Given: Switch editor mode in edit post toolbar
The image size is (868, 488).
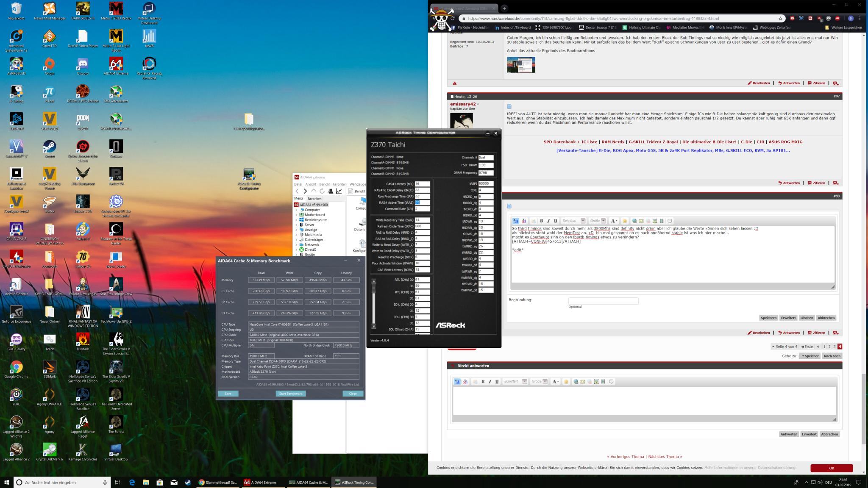Looking at the screenshot, I should 515,221.
